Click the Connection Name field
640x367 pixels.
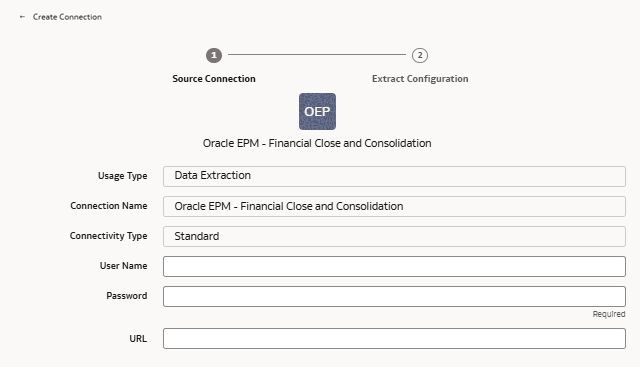click(x=394, y=206)
